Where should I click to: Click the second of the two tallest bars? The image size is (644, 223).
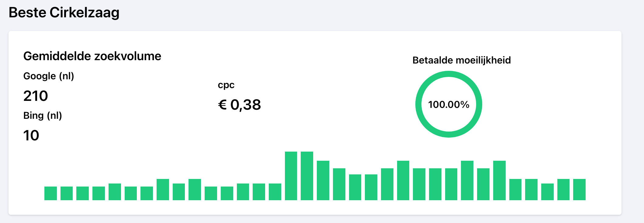point(307,176)
